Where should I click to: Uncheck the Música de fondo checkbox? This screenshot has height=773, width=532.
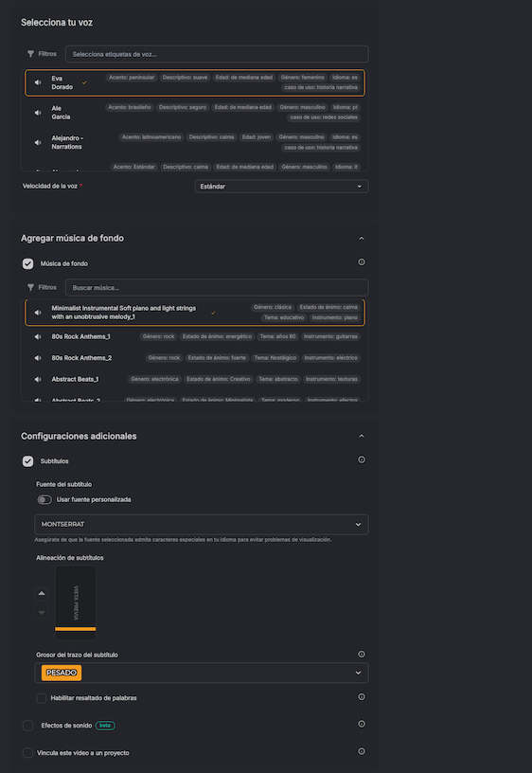pyautogui.click(x=28, y=263)
